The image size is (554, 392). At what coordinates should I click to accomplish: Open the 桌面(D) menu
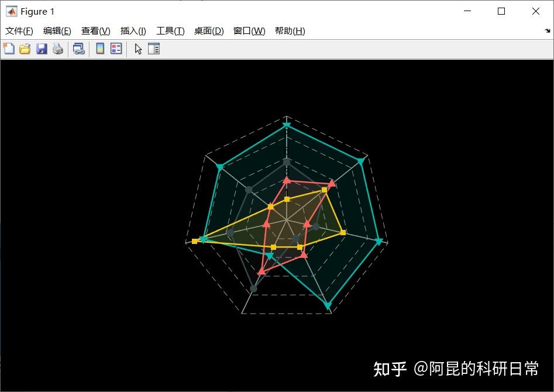[x=209, y=31]
